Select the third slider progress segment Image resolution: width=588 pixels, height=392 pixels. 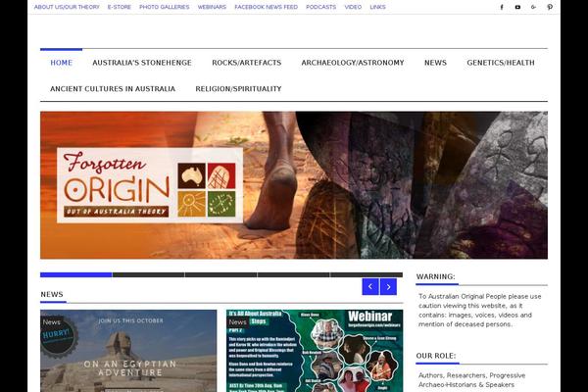point(220,275)
